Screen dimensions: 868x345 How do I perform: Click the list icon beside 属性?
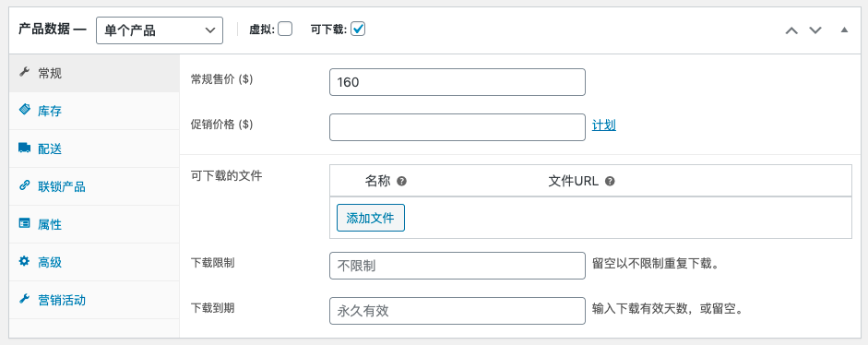(24, 223)
